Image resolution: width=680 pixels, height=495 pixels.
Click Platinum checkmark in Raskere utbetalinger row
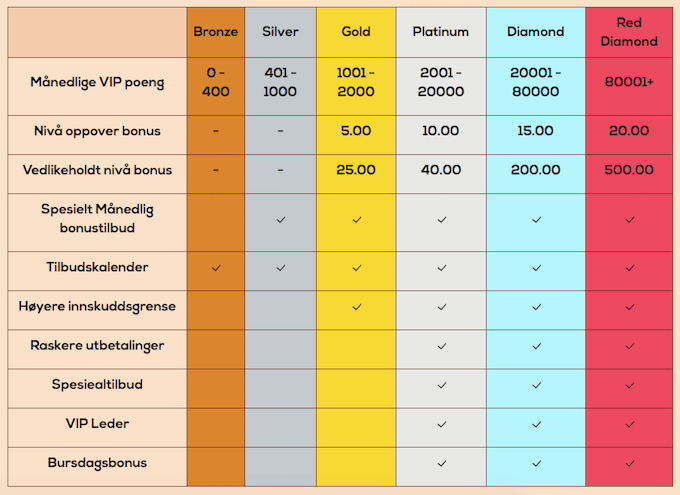tap(442, 346)
